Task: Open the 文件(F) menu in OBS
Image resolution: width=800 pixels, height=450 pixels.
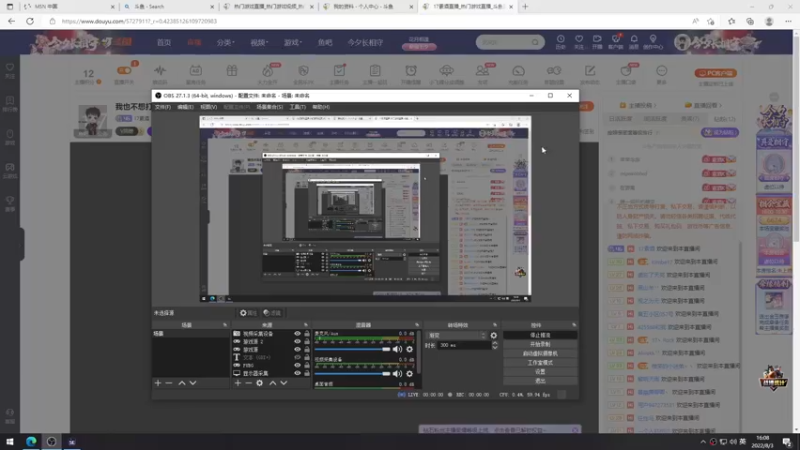Action: pyautogui.click(x=163, y=107)
